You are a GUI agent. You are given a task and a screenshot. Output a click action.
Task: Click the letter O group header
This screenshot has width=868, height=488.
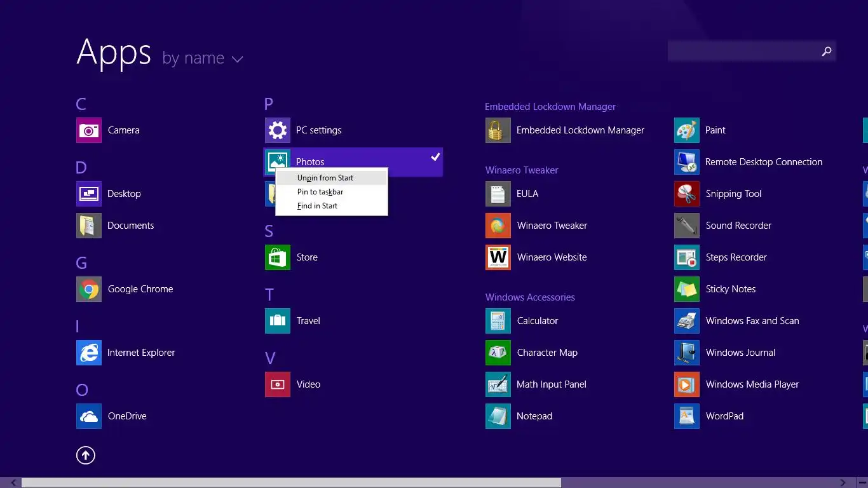tap(82, 390)
